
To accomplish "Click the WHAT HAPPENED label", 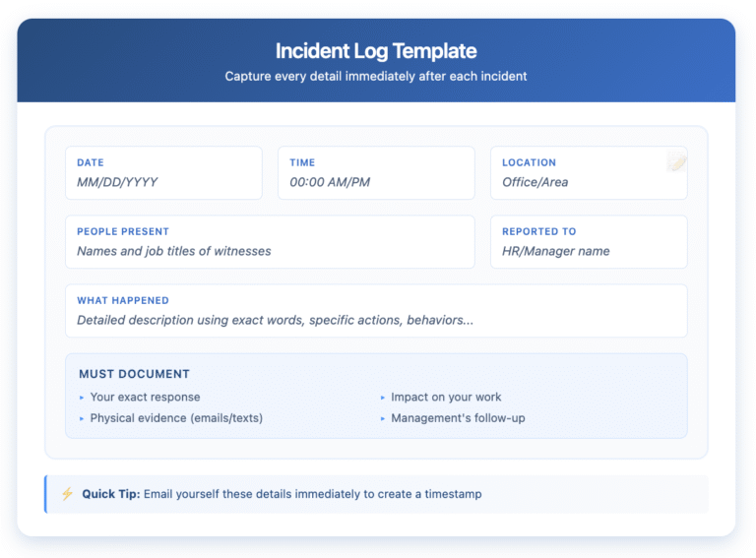I will pyautogui.click(x=123, y=301).
